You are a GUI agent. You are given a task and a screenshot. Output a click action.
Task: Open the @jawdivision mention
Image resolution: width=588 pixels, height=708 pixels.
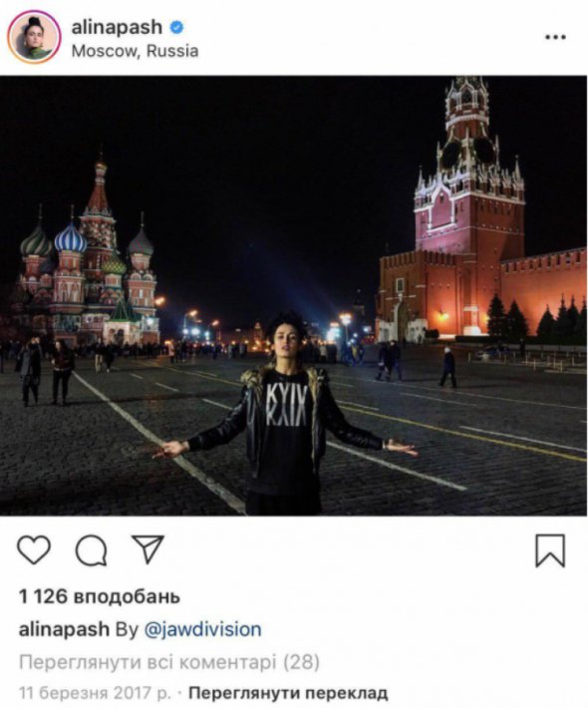tap(202, 629)
